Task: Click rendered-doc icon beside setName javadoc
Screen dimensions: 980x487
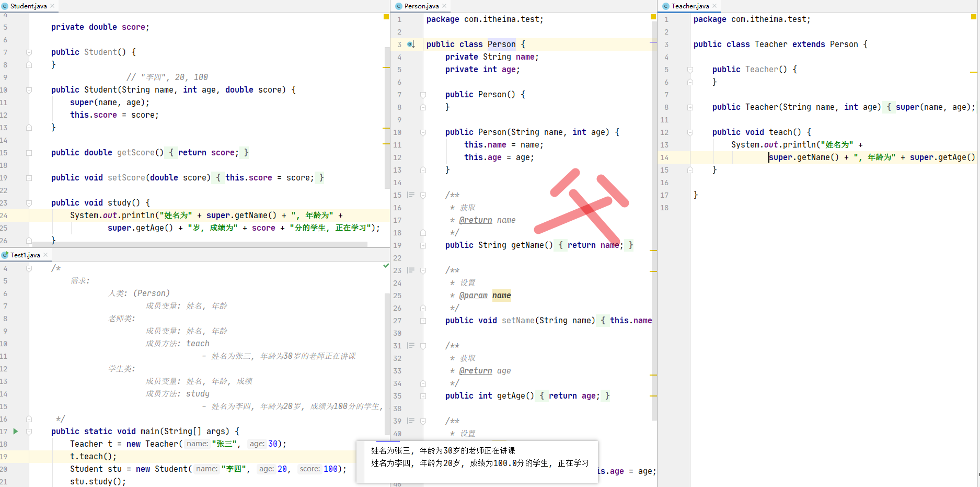Action: click(410, 270)
